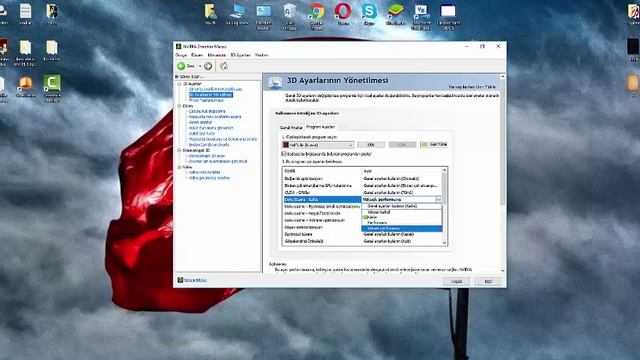Viewport: 640px width, 360px height.
Task: Click the Home icon in NVIDIA toolbar
Action: (224, 66)
